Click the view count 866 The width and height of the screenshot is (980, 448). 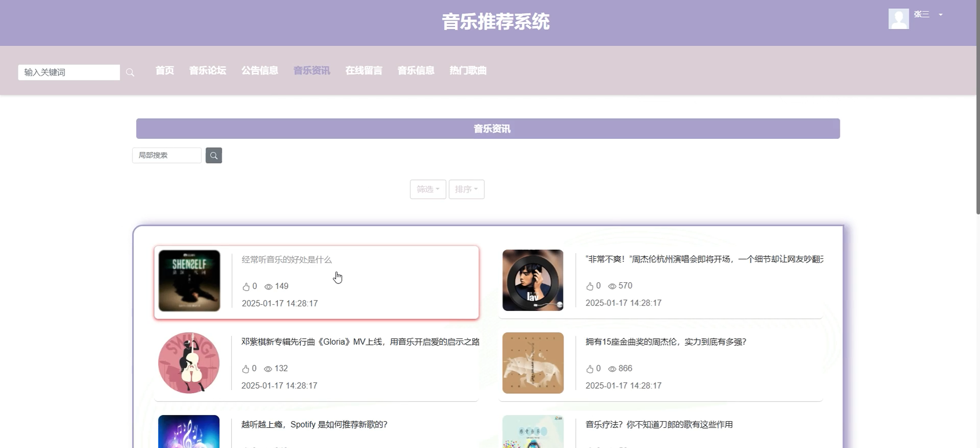[x=625, y=368]
